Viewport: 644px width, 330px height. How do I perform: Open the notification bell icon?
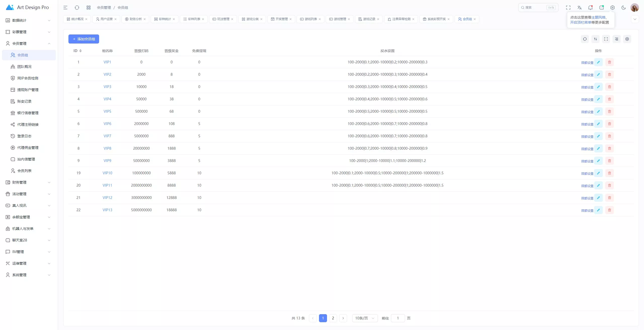[590, 8]
